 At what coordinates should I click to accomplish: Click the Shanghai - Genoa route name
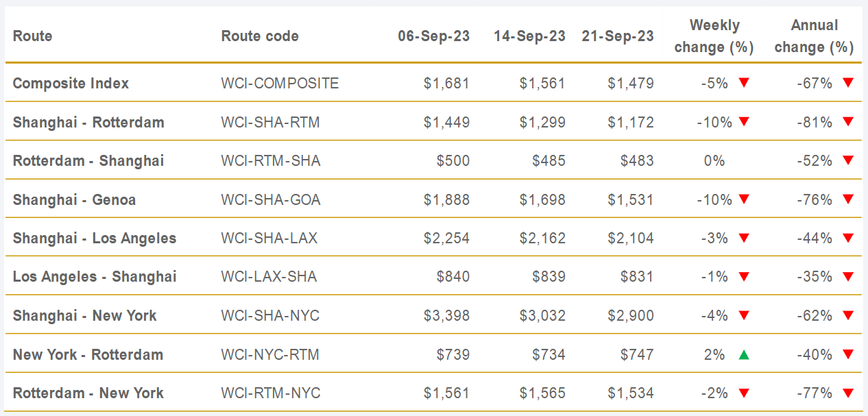[74, 199]
